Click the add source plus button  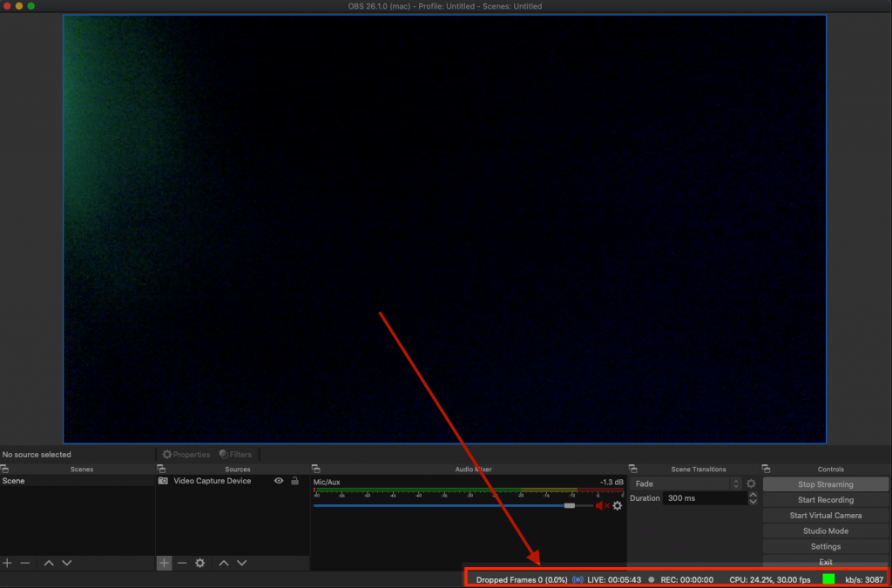(x=164, y=564)
